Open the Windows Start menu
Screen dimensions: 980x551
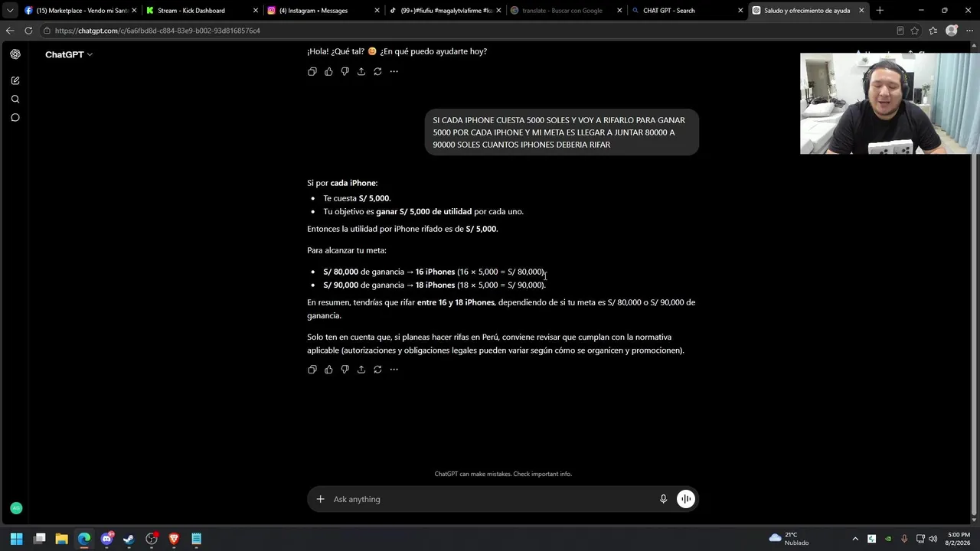click(17, 539)
